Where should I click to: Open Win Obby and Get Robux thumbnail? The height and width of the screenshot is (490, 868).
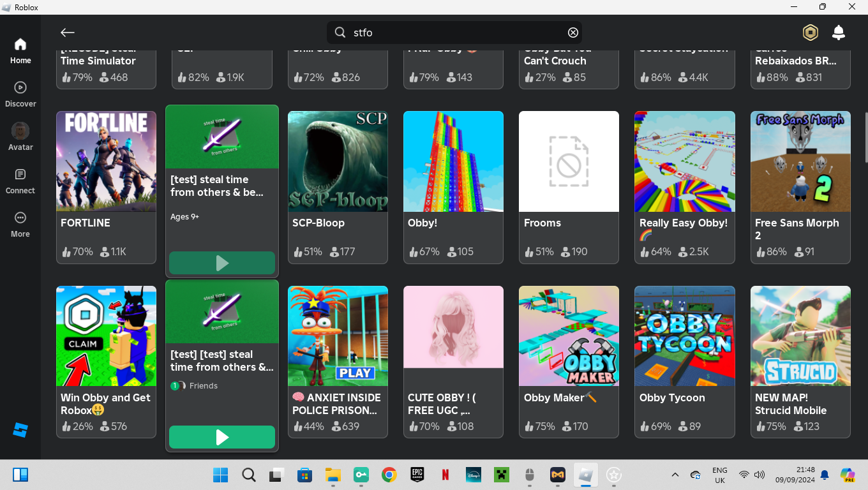tap(106, 336)
